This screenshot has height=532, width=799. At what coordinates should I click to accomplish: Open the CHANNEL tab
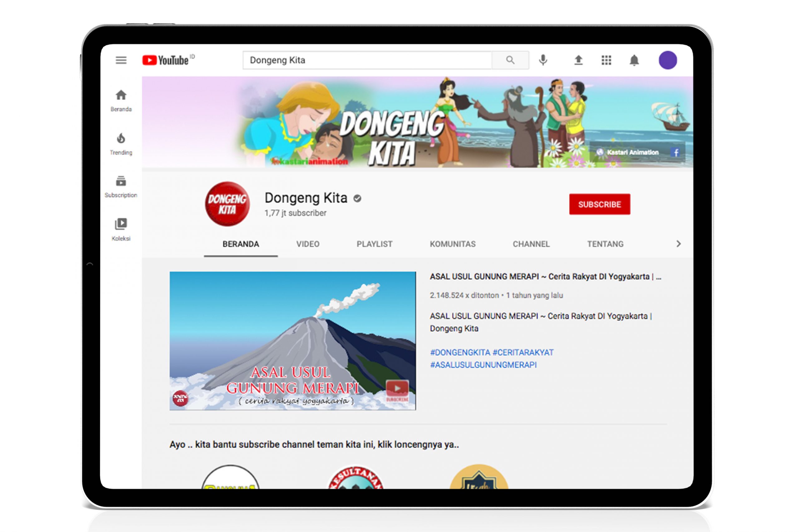click(531, 244)
